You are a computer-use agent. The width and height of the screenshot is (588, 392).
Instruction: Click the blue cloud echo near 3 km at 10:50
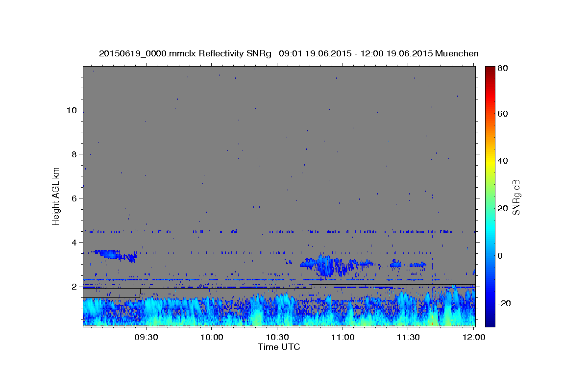point(325,265)
